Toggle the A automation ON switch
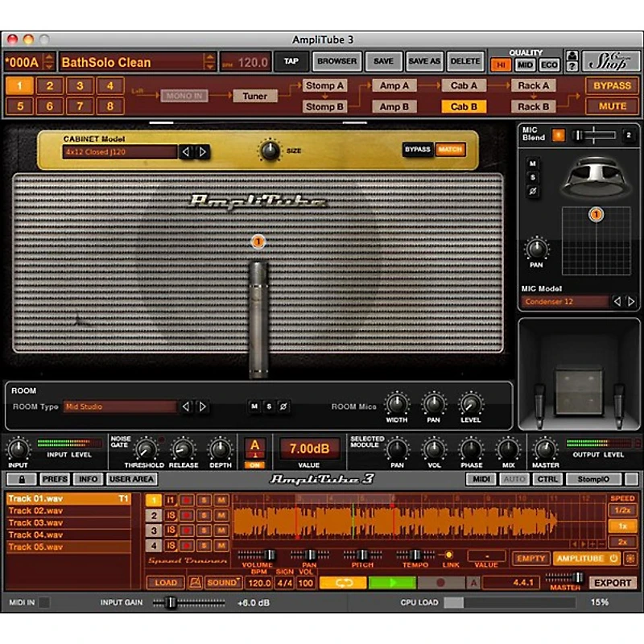Screen dimensions: 644x644 coord(254,465)
